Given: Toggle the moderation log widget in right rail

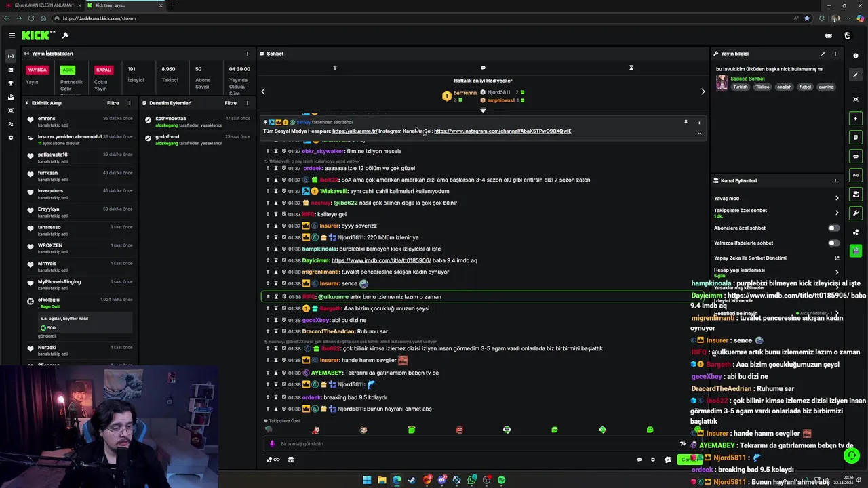Looking at the screenshot, I should pyautogui.click(x=856, y=138).
